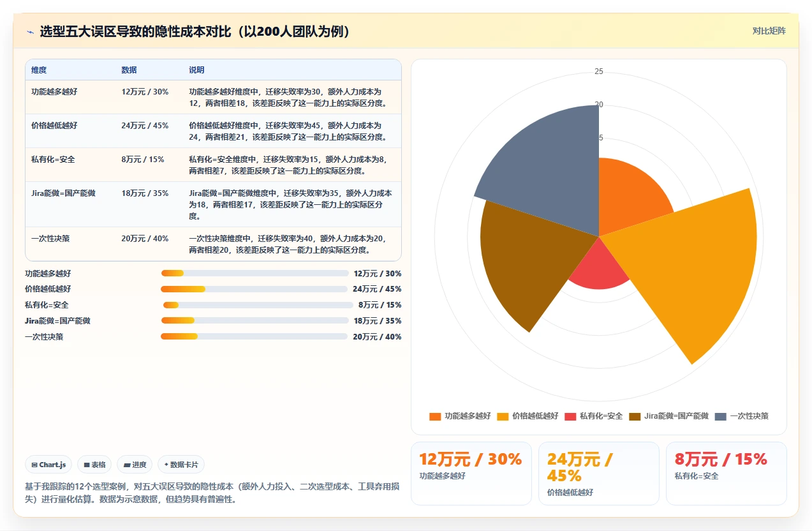Open the 12万元 / 30% data card

tap(471, 474)
